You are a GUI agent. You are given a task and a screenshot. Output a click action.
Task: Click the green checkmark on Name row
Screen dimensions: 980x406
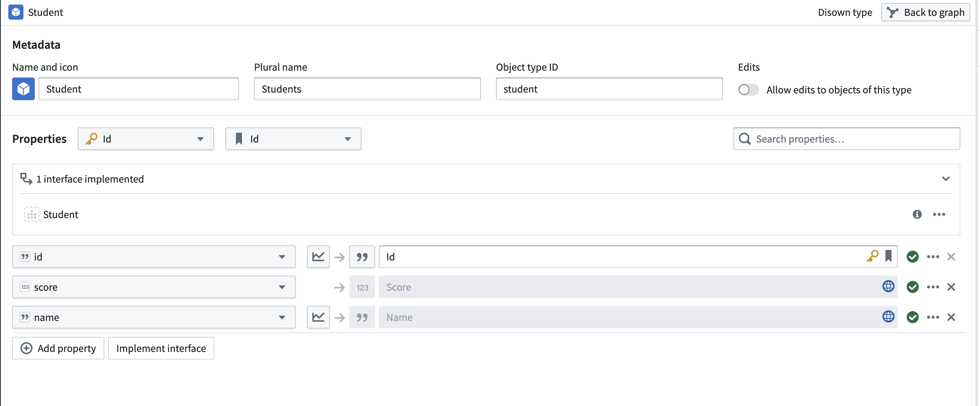pos(912,317)
